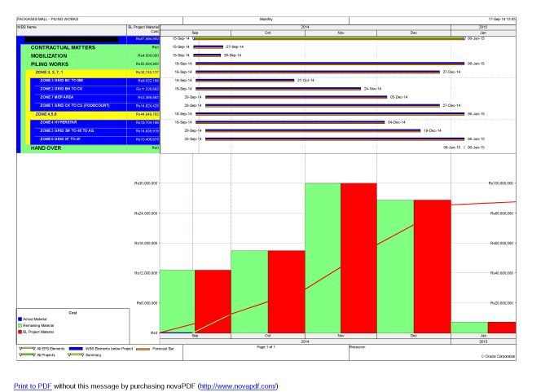Click the 'Page 1 of 1' footer text

(x=266, y=347)
